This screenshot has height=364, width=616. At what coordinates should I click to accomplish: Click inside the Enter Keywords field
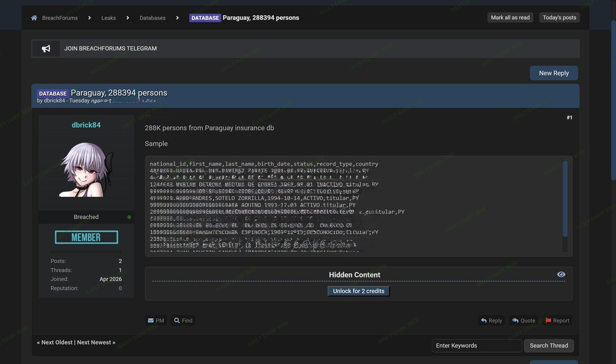[476, 346]
